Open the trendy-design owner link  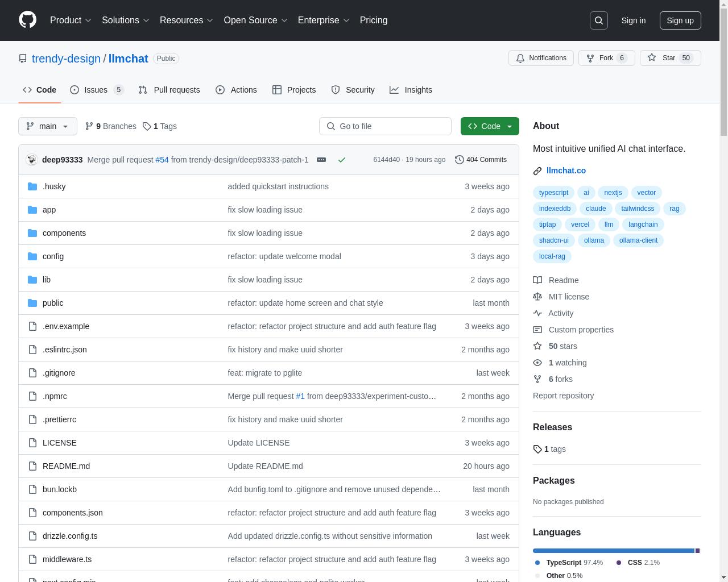pyautogui.click(x=66, y=59)
